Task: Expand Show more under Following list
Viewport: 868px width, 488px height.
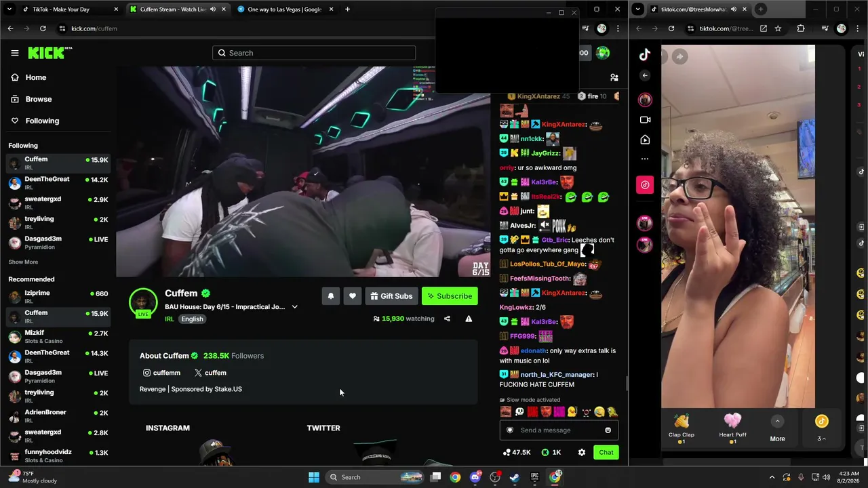Action: (23, 262)
